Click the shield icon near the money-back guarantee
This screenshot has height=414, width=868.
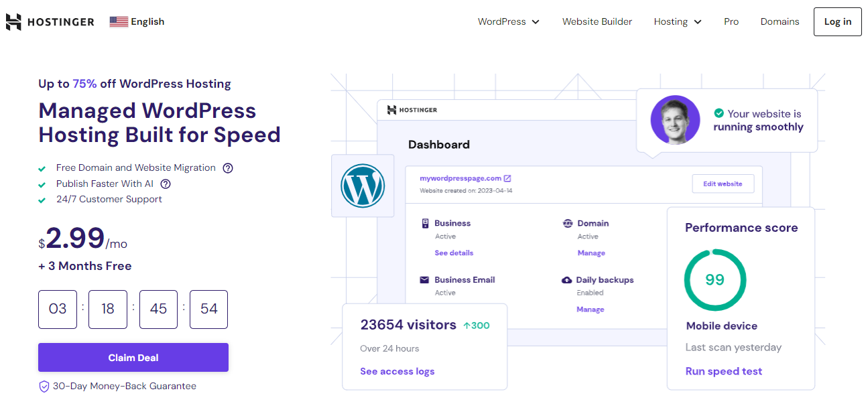(x=44, y=386)
